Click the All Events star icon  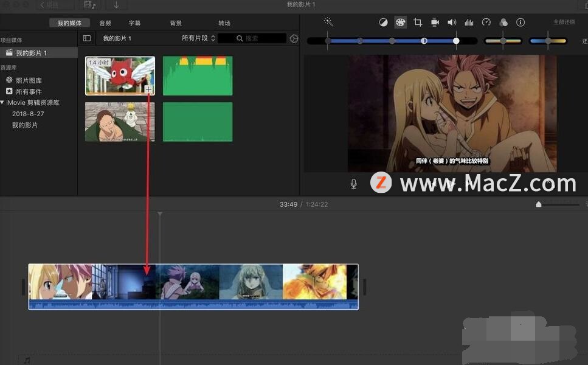point(9,91)
